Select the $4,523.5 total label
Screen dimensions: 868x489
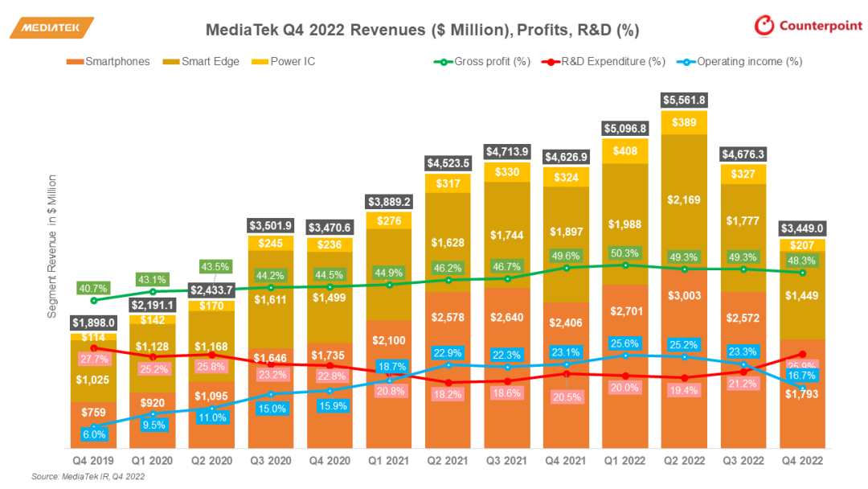pyautogui.click(x=448, y=163)
